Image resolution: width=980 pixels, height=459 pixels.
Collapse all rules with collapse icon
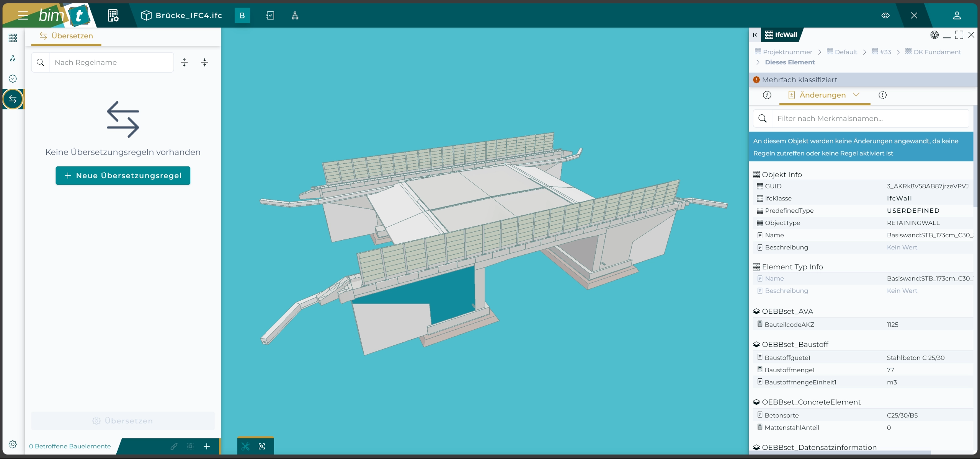pyautogui.click(x=205, y=62)
